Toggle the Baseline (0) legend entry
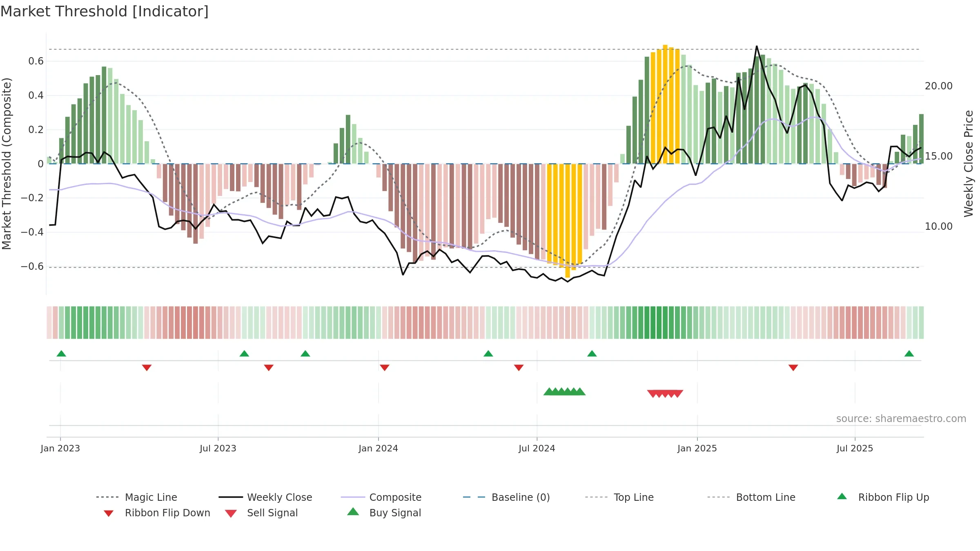This screenshot has width=980, height=551. pyautogui.click(x=506, y=497)
